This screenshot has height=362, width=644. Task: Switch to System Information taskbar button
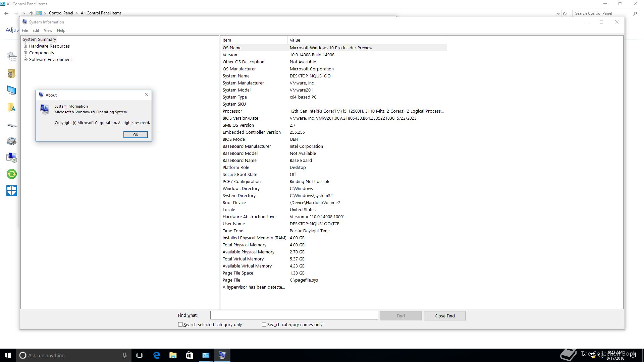(222, 355)
